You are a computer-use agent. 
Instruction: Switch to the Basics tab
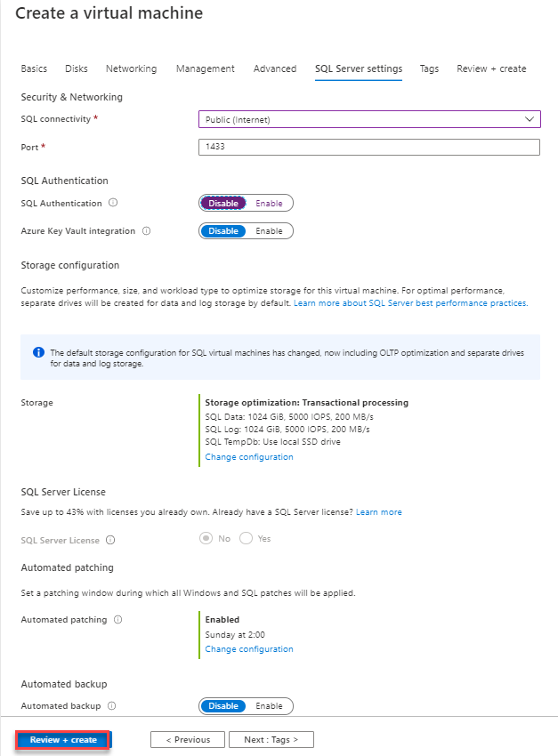(34, 68)
